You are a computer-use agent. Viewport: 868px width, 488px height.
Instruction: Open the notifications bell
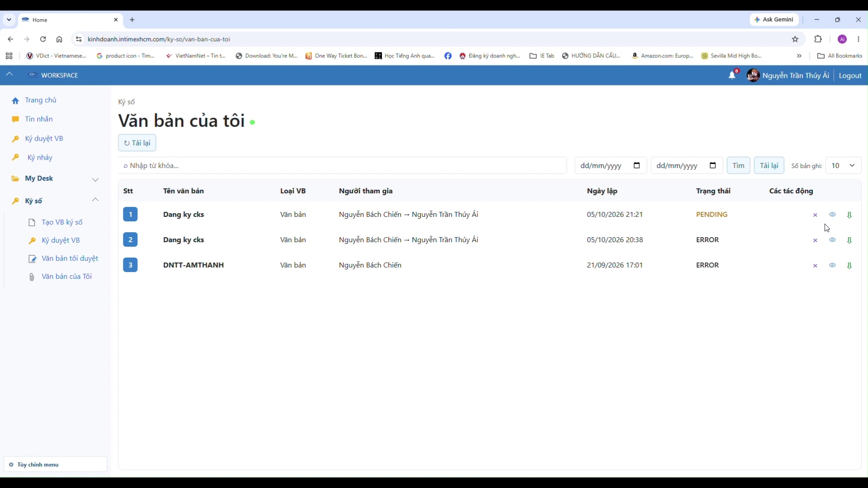tap(732, 75)
